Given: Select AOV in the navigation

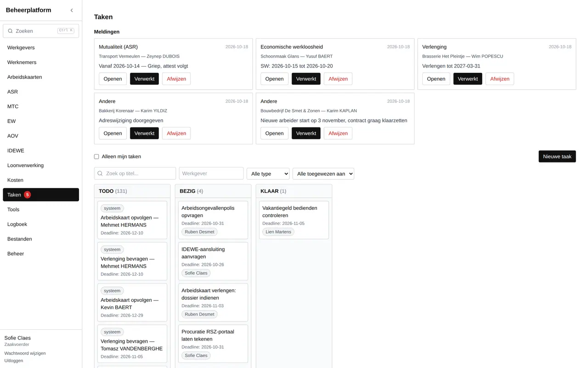Looking at the screenshot, I should coord(41,136).
